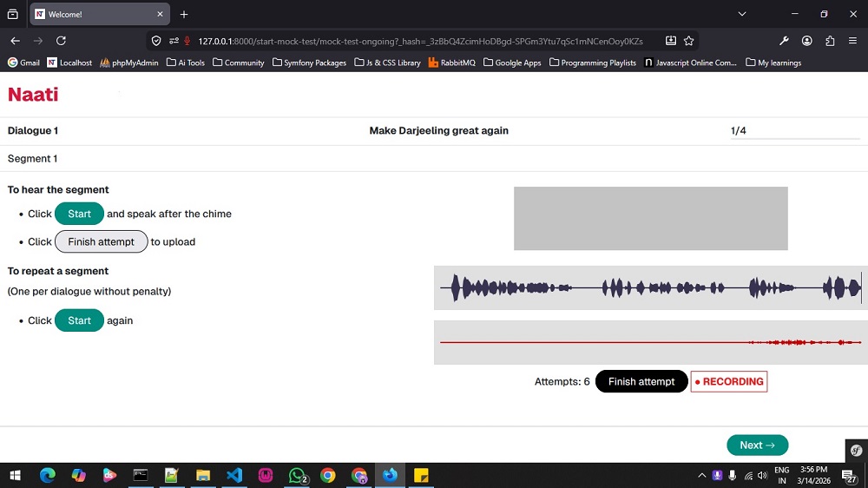Click the red recording waveform

click(650, 342)
